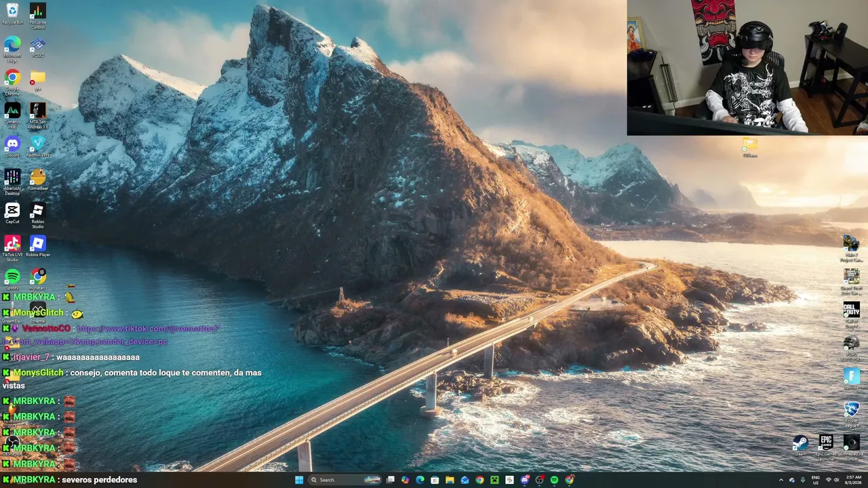Open Discord from the taskbar
Screen dimensions: 868x488
pyautogui.click(x=524, y=480)
